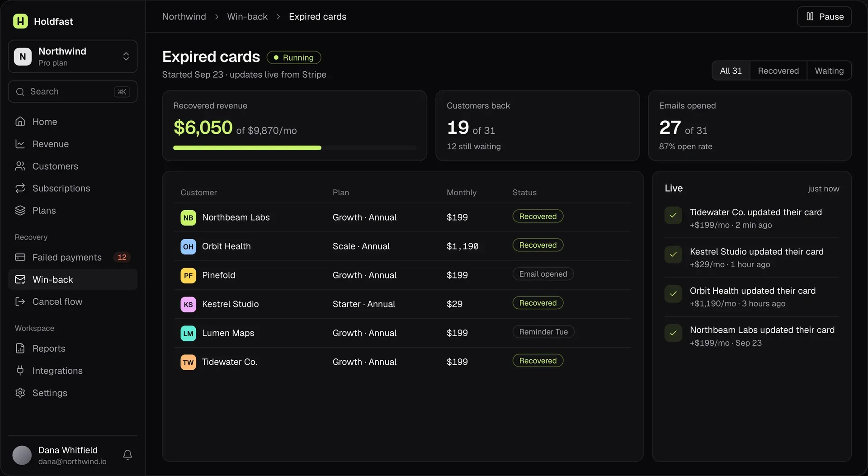
Task: Click the Running status badge
Action: pyautogui.click(x=294, y=57)
